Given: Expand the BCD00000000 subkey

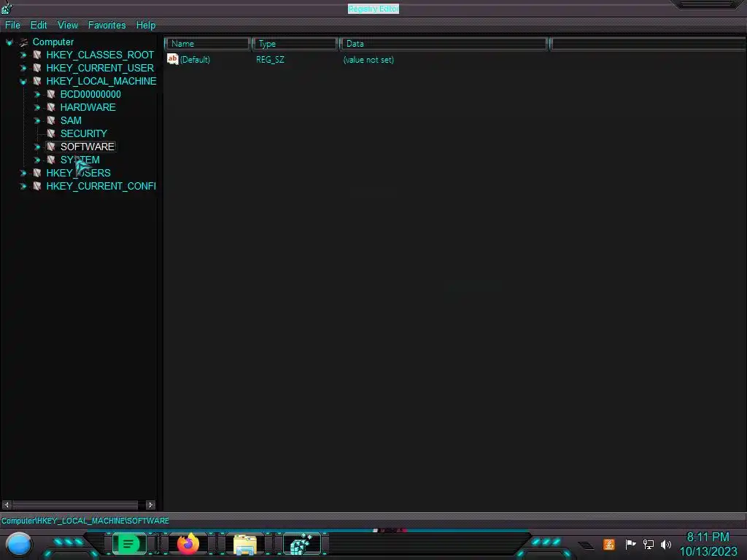Looking at the screenshot, I should point(36,94).
